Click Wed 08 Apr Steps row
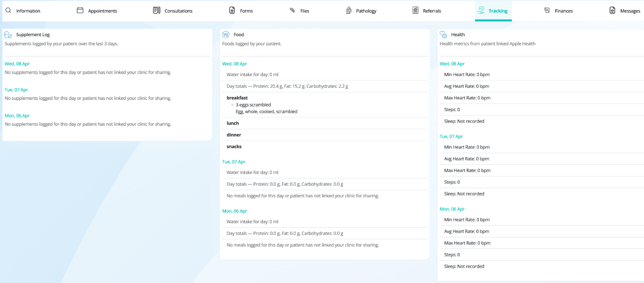The width and height of the screenshot is (644, 283). (x=542, y=110)
